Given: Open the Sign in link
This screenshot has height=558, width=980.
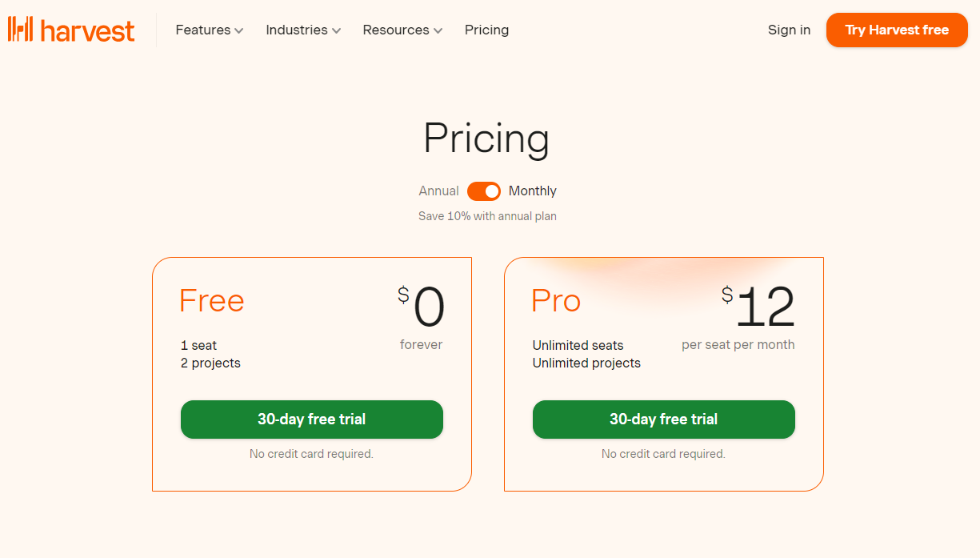Looking at the screenshot, I should point(789,30).
